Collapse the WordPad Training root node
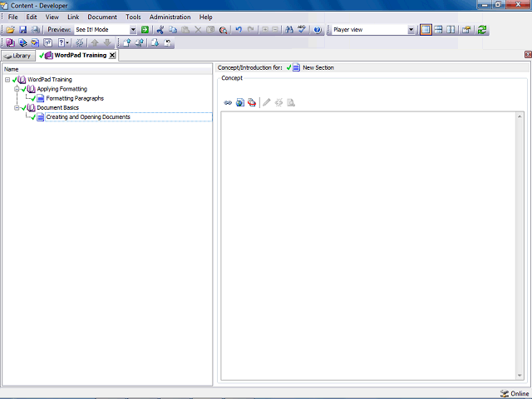 (x=7, y=80)
